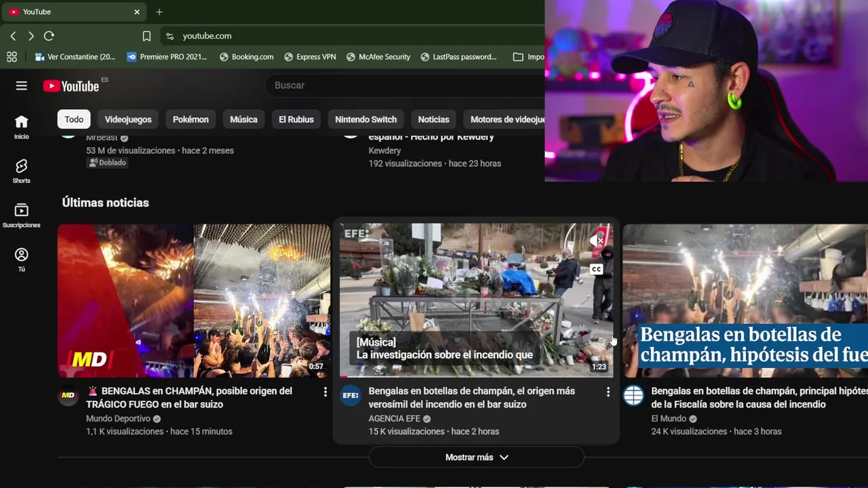
Task: Open Booking.com bookmark
Action: [246, 57]
